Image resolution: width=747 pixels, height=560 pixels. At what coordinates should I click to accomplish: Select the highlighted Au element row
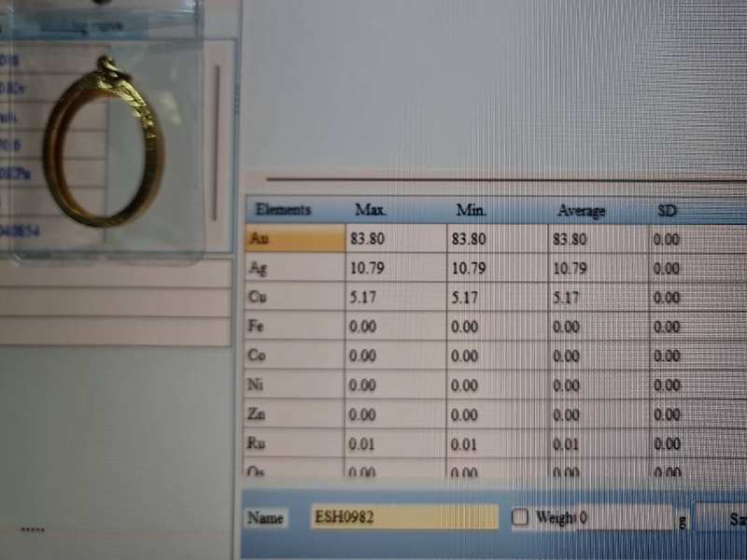[x=294, y=239]
